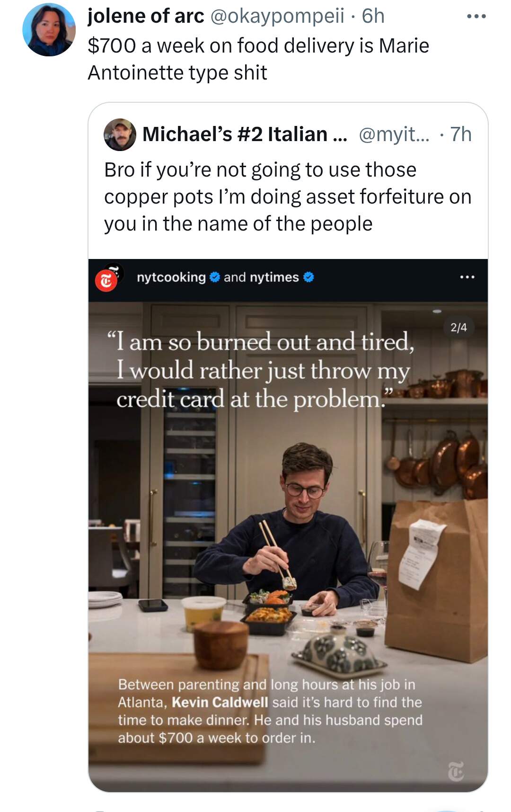This screenshot has width=511, height=812.
Task: Click the 7h timestamp on quoted tweet
Action: tap(461, 134)
